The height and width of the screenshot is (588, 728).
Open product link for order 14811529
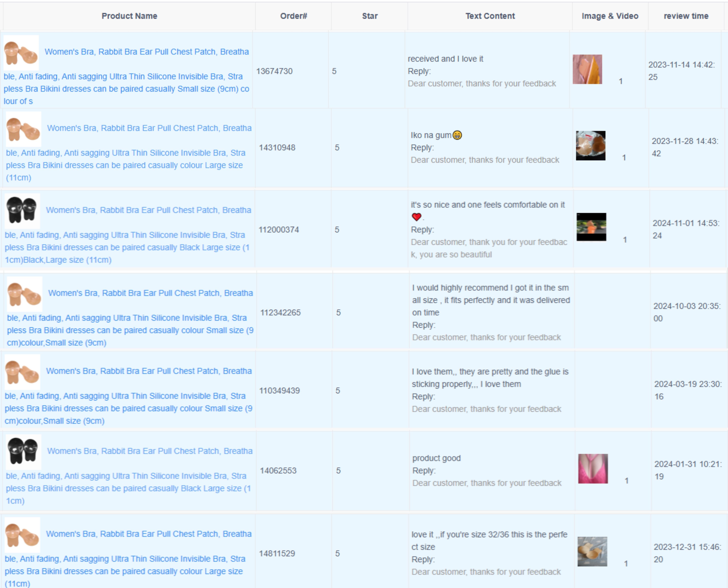pyautogui.click(x=149, y=534)
